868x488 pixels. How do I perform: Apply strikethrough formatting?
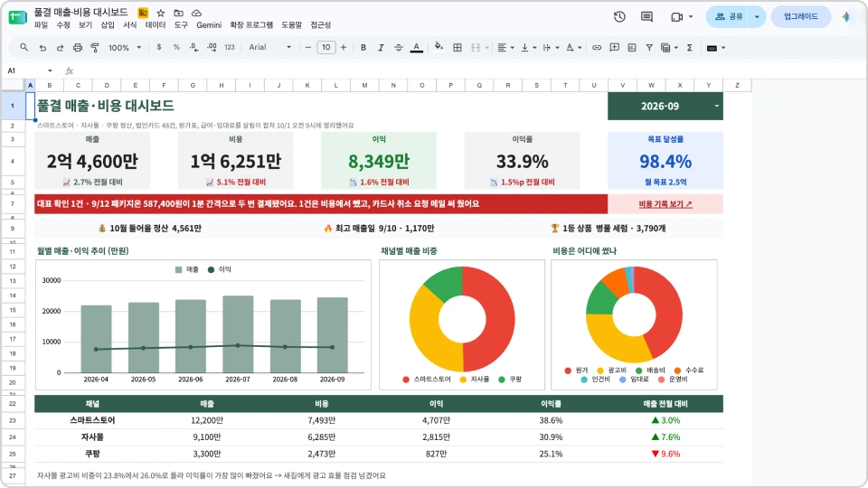[399, 48]
